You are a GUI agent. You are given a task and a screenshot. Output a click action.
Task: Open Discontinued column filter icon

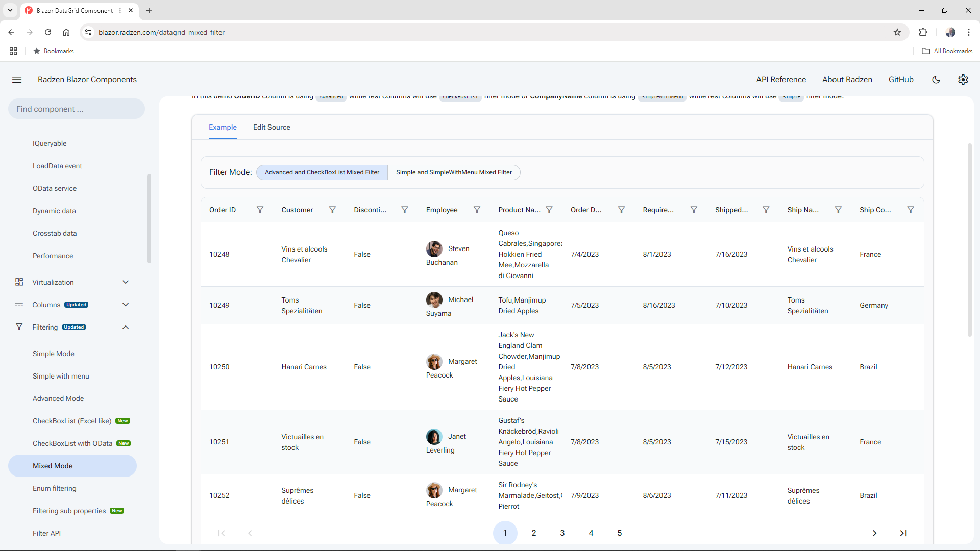click(x=405, y=210)
